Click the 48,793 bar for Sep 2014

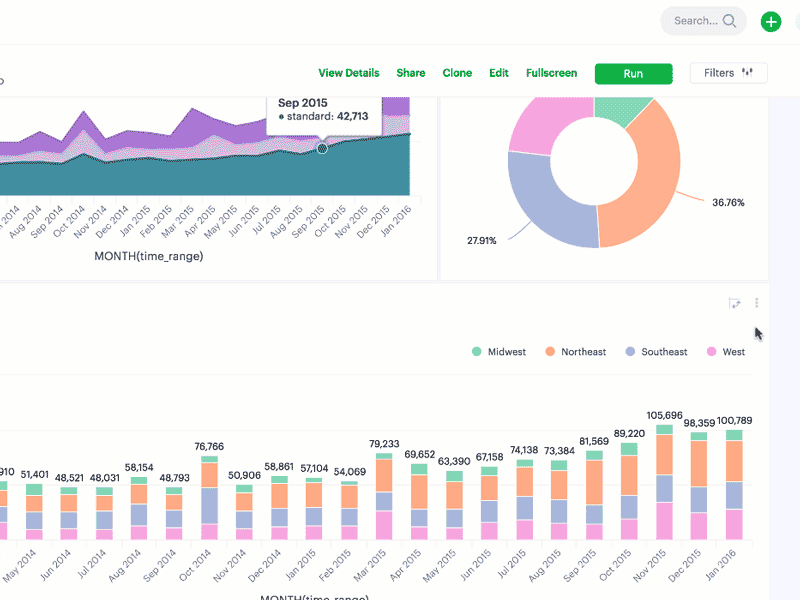[x=174, y=513]
